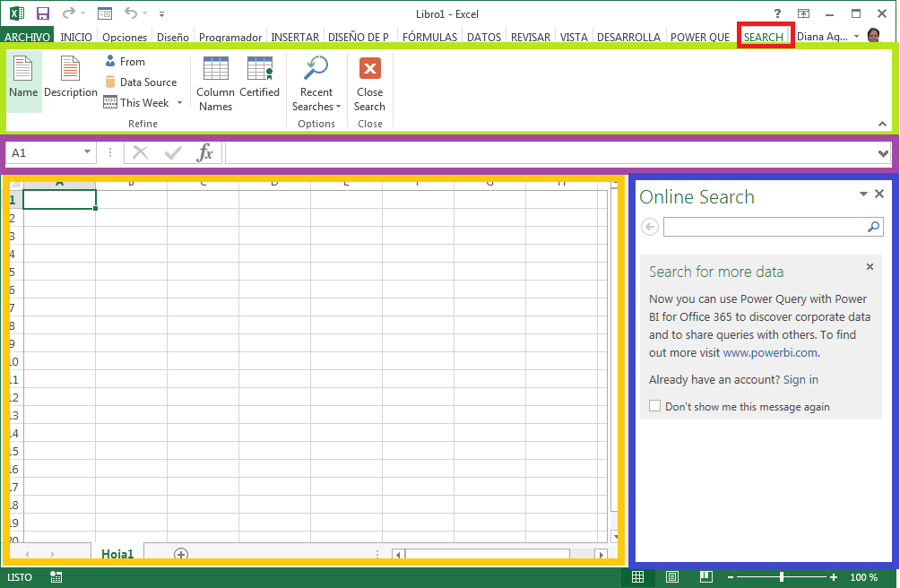Switch to the POWER QUERY tab
This screenshot has height=588, width=900.
click(700, 37)
